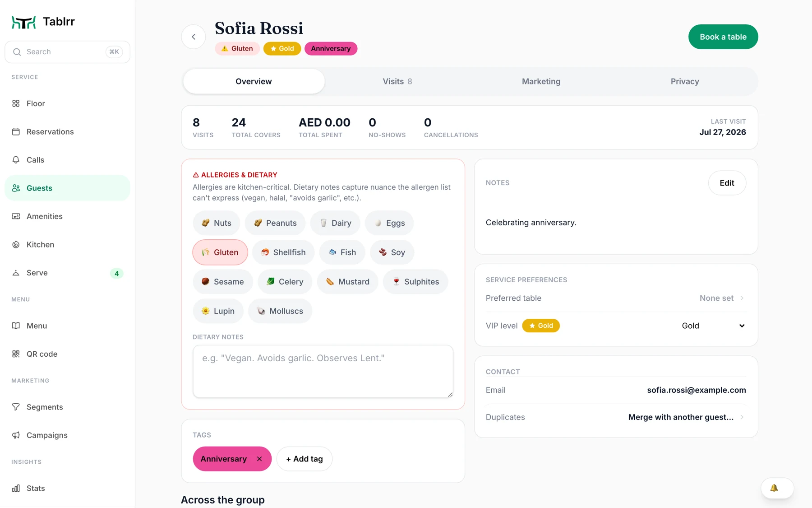Toggle the Shellfish allergen chip
The width and height of the screenshot is (812, 508).
[x=283, y=252]
